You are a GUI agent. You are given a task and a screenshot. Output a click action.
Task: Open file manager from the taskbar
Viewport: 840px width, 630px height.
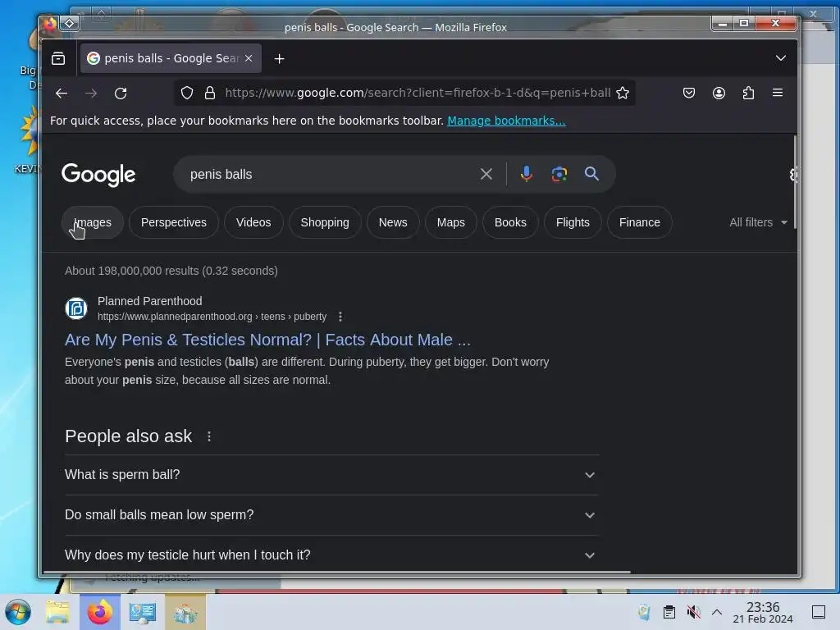(57, 612)
